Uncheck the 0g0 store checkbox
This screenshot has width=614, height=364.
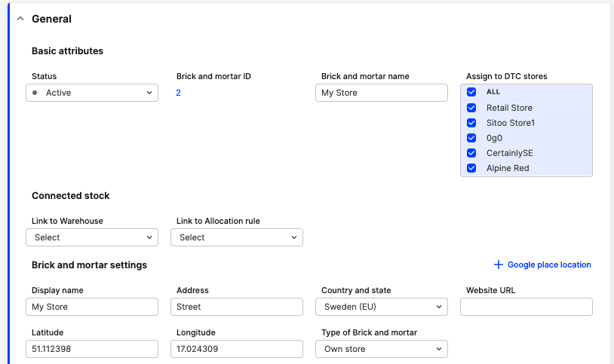pos(471,138)
